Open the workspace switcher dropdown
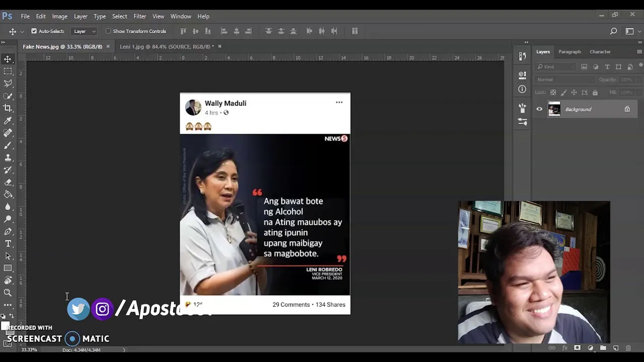This screenshot has height=362, width=644. (632, 31)
